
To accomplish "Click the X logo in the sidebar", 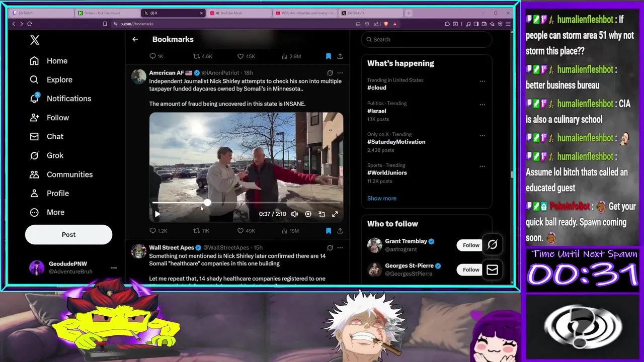I will 35,40.
